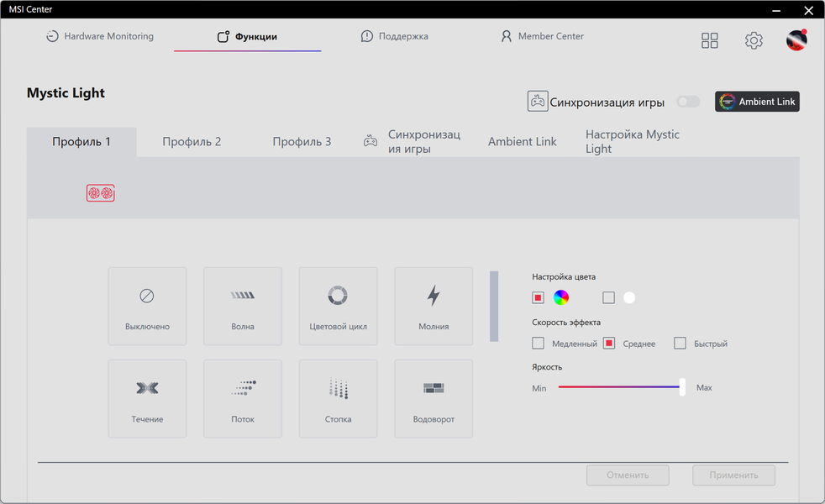The width and height of the screenshot is (825, 504).
Task: Select the graphics card device icon
Action: pyautogui.click(x=101, y=193)
